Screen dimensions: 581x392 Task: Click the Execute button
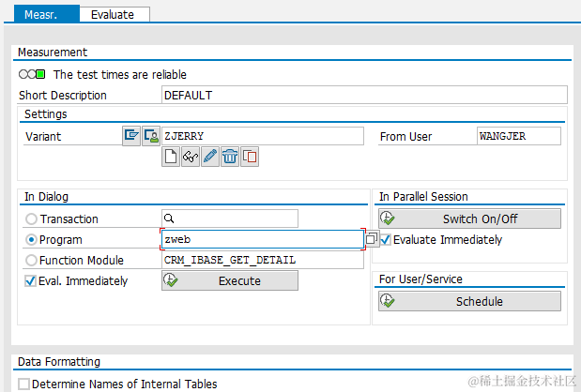[230, 280]
